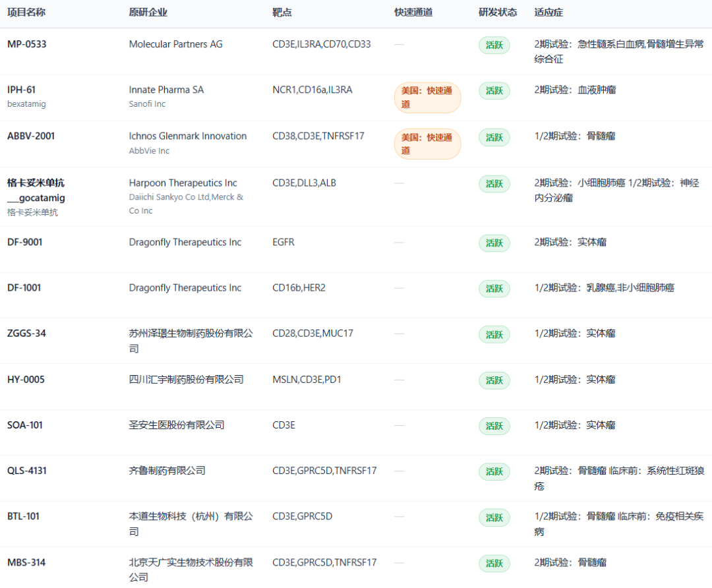Select the 研发状态 column header
This screenshot has width=712, height=588.
498,13
